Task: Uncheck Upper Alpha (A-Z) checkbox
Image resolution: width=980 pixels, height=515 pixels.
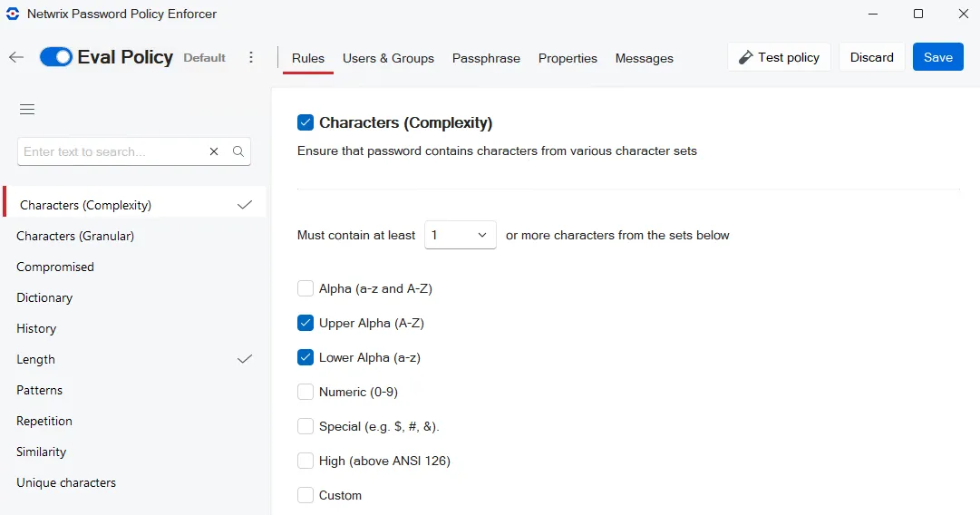Action: pos(305,323)
